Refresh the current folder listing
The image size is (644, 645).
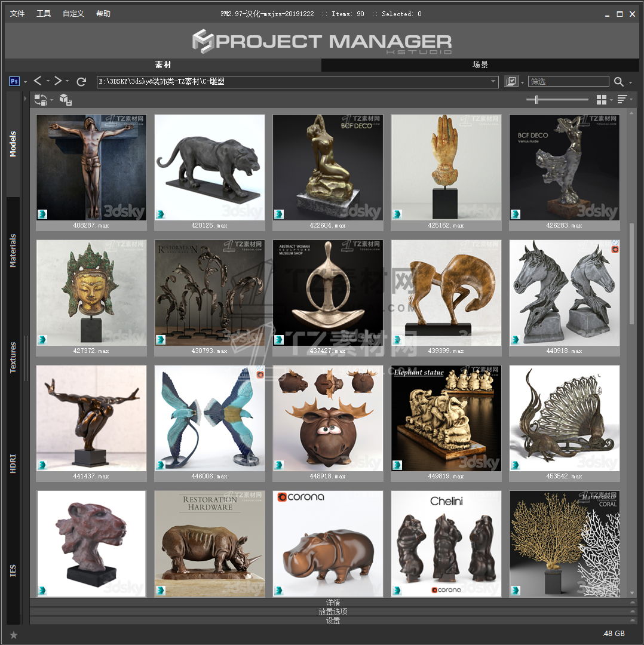pos(82,81)
